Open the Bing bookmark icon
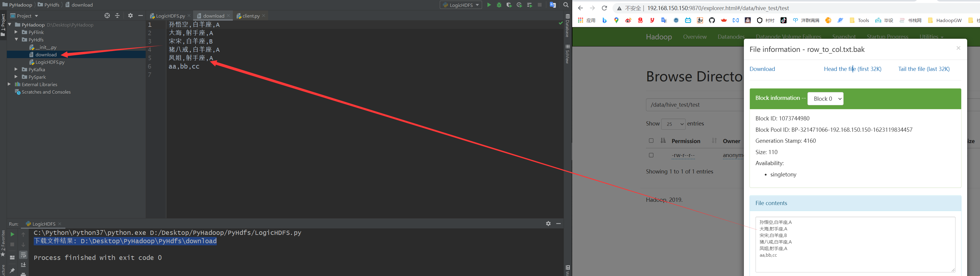980x276 pixels. [604, 21]
